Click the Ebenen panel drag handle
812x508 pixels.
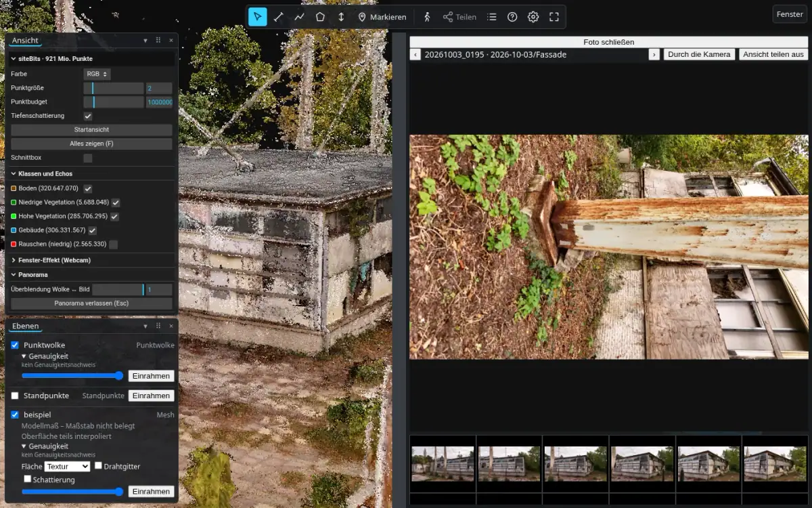158,326
